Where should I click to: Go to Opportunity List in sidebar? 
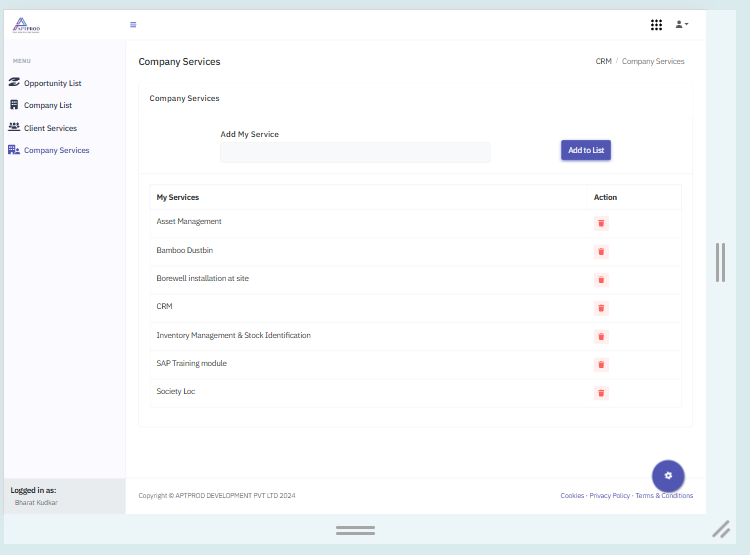[52, 83]
